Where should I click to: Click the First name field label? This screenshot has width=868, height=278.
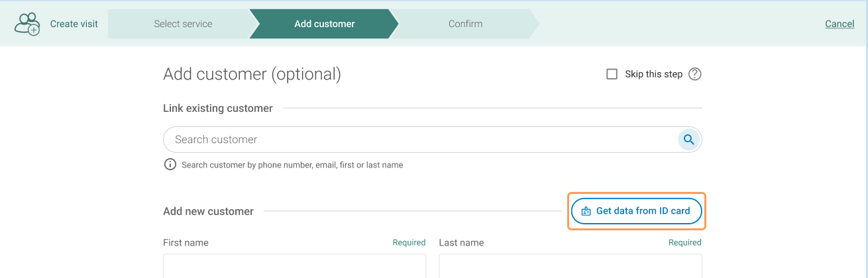(186, 243)
